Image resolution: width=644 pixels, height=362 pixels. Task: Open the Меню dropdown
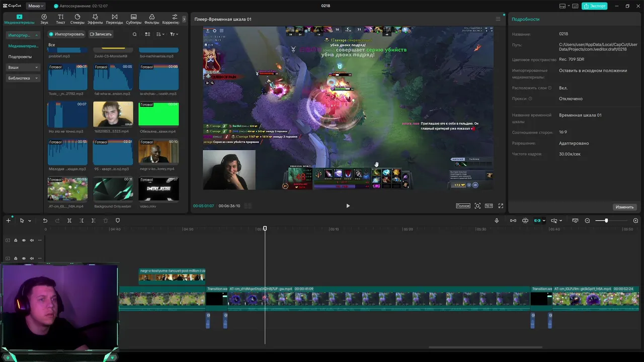pos(35,6)
